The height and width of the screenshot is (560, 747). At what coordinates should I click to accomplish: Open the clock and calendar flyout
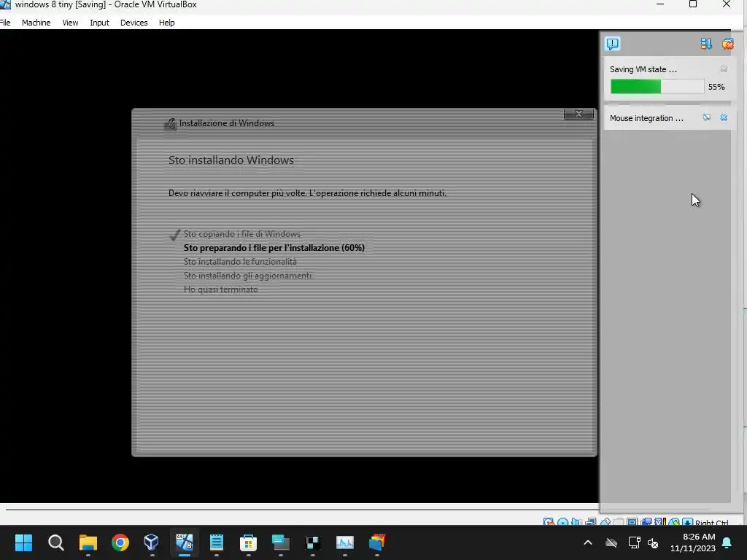[x=693, y=542]
